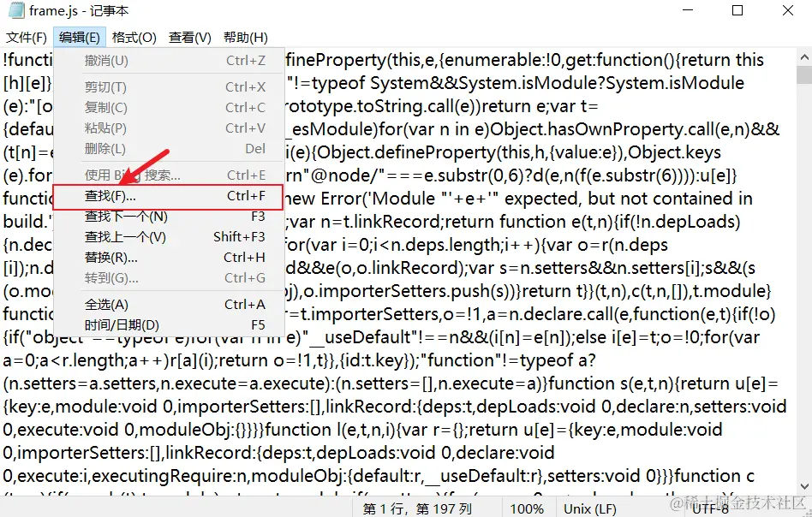The image size is (812, 517).
Task: Click the UTF-8 encoding status entry
Action: [x=710, y=509]
